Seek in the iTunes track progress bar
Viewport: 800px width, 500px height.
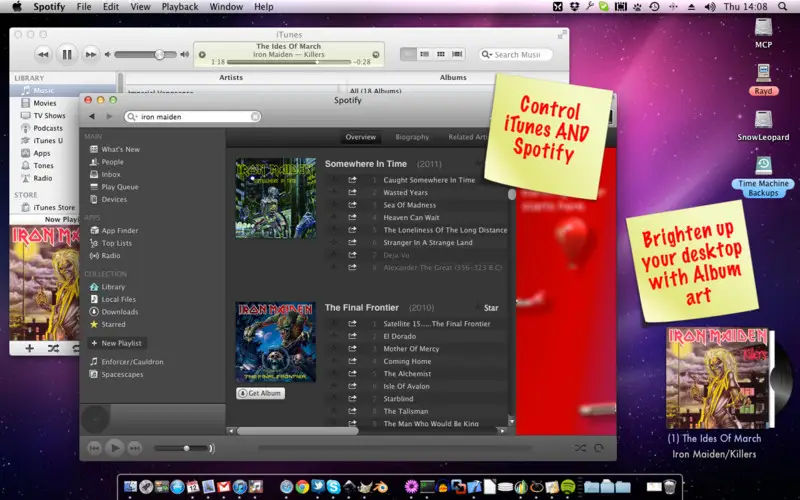289,62
